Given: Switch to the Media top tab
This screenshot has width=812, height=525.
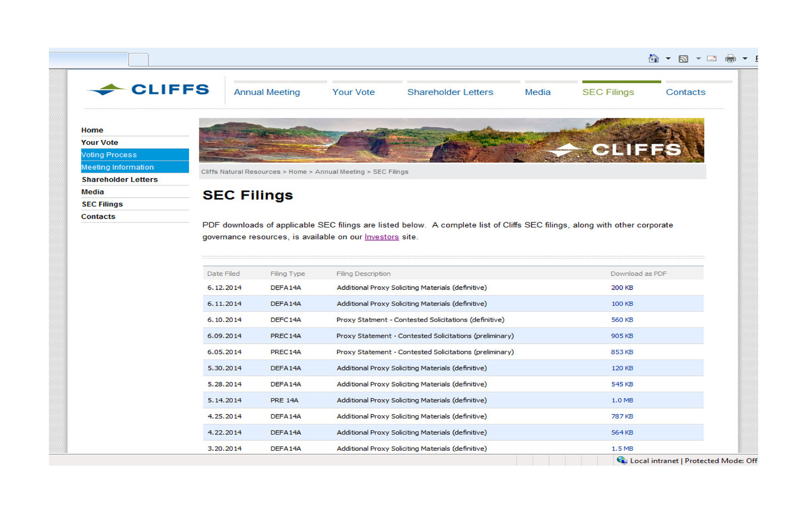Looking at the screenshot, I should [538, 92].
